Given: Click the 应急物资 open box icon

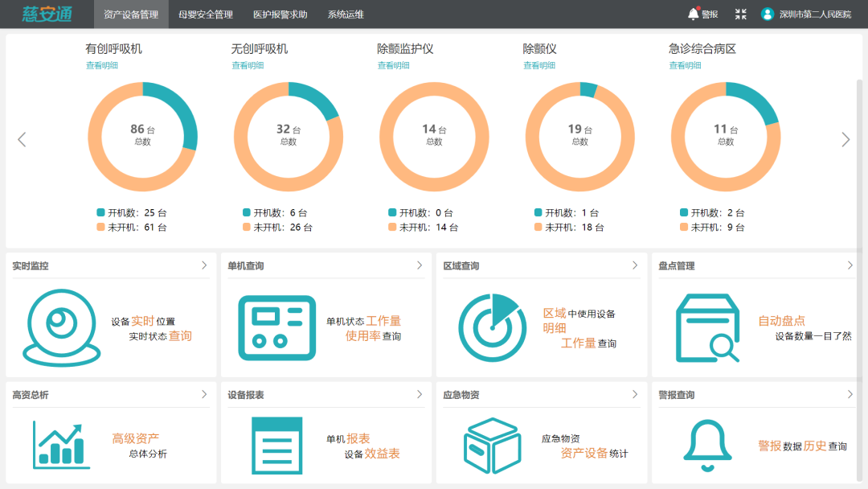Looking at the screenshot, I should tap(492, 446).
